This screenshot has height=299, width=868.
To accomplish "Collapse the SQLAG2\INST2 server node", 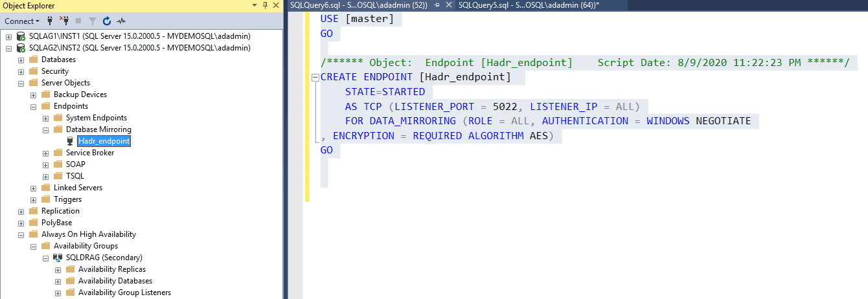I will (x=8, y=48).
